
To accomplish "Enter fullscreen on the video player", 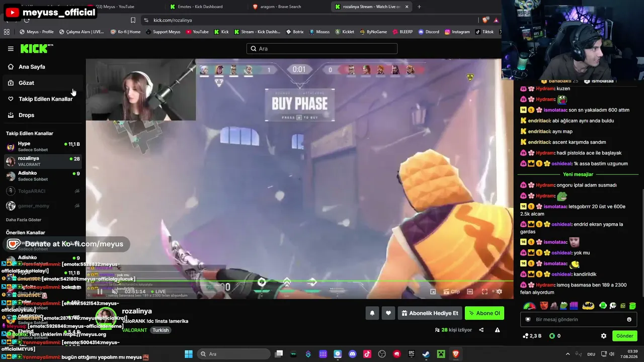I will pyautogui.click(x=485, y=292).
